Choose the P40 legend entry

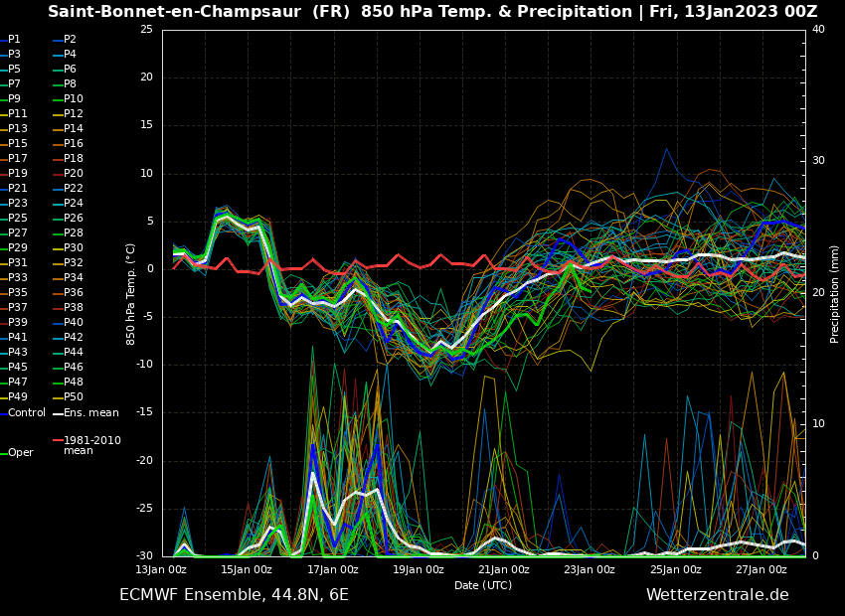pos(74,323)
